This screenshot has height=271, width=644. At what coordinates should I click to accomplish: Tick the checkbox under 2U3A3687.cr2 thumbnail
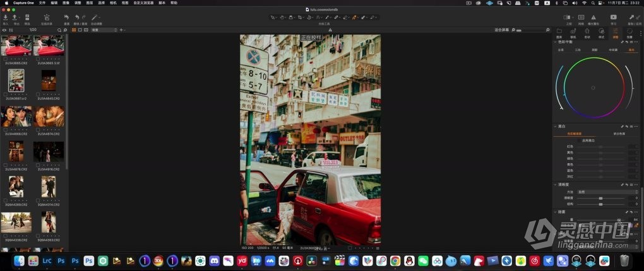point(6,94)
